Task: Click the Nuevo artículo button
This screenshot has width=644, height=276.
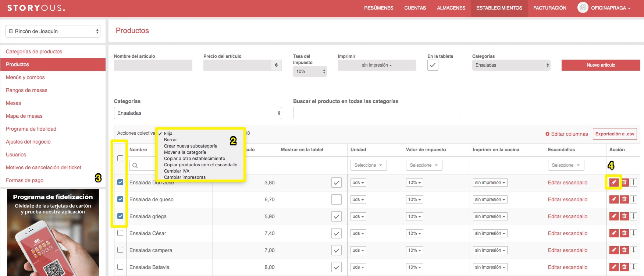Action: pyautogui.click(x=601, y=65)
